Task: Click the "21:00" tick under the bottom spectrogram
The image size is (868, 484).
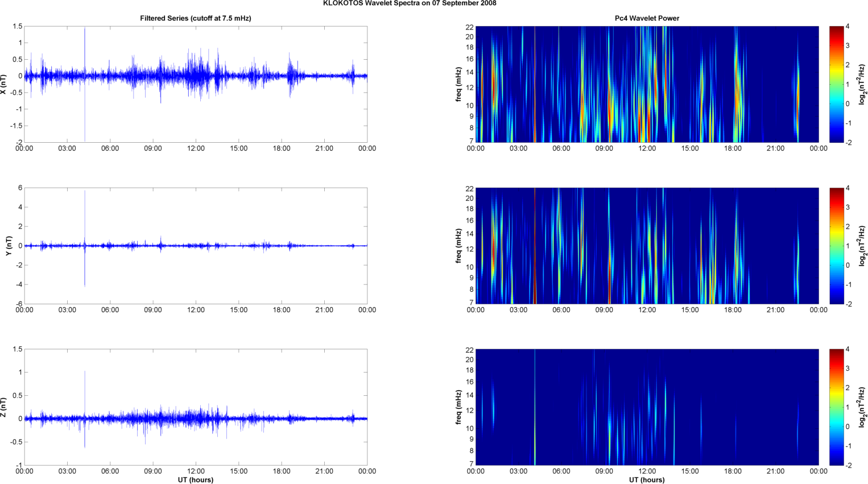Action: point(776,471)
